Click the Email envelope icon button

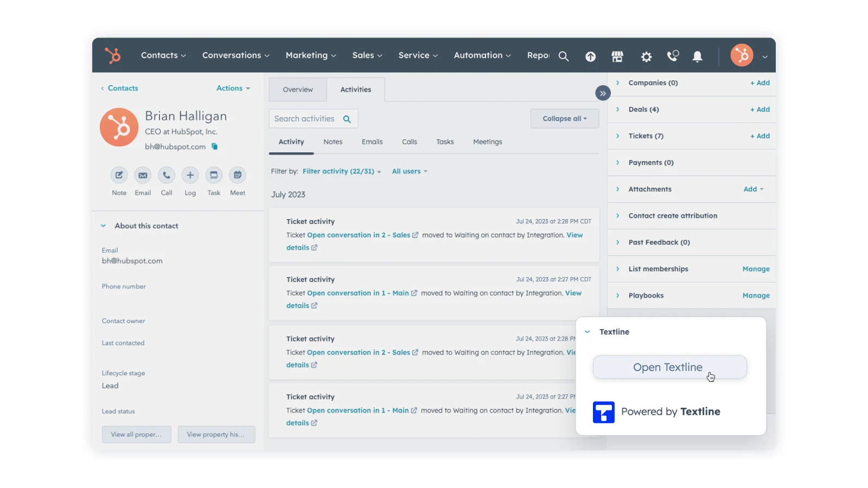tap(143, 175)
